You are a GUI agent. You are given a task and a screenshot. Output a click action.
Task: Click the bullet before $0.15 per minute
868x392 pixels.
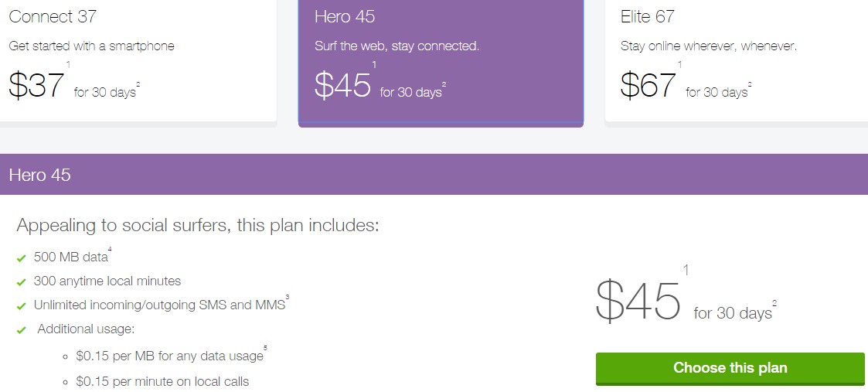(66, 382)
